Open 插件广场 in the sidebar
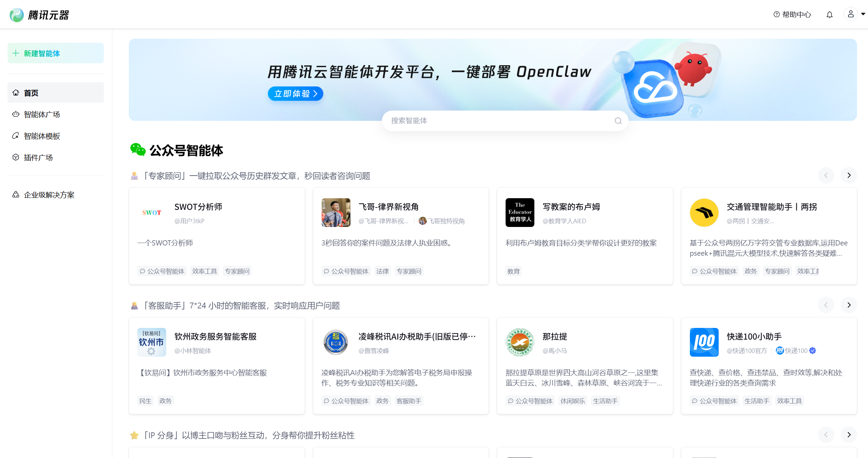The height and width of the screenshot is (458, 868). point(55,157)
